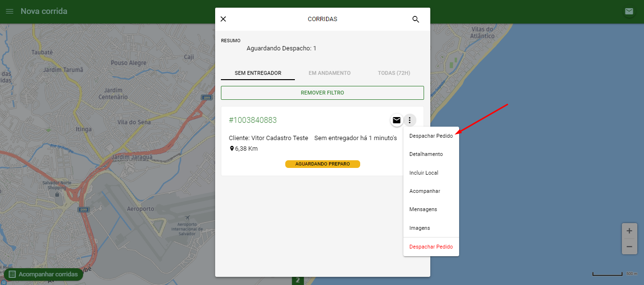Click the Aeroporto label on the map
644x285 pixels.
pyautogui.click(x=140, y=209)
